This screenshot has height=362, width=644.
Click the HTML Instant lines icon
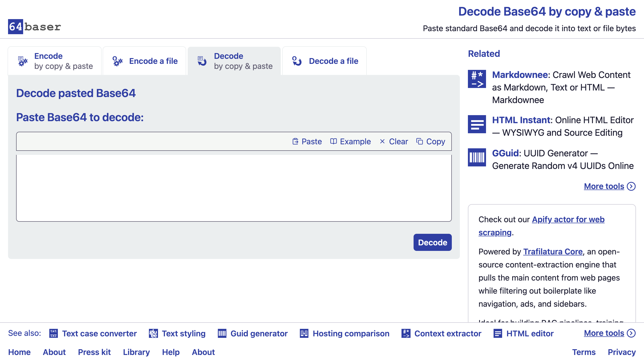[x=477, y=124]
